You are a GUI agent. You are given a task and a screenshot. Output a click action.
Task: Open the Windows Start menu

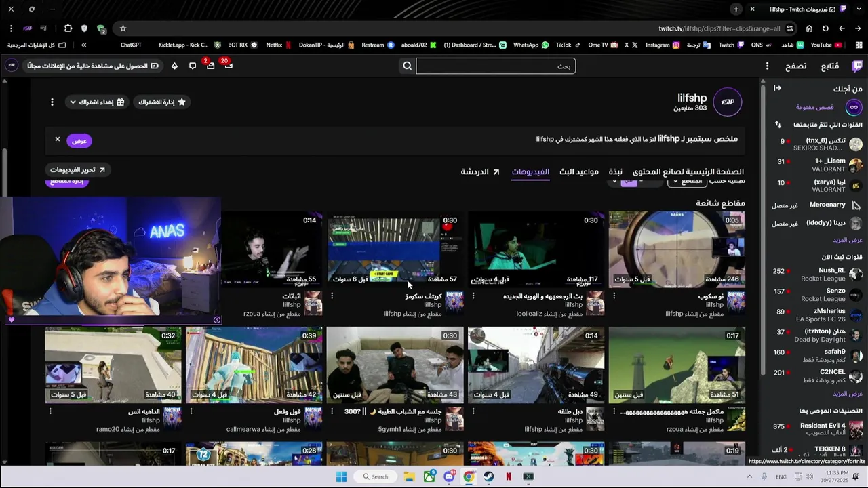point(341,476)
